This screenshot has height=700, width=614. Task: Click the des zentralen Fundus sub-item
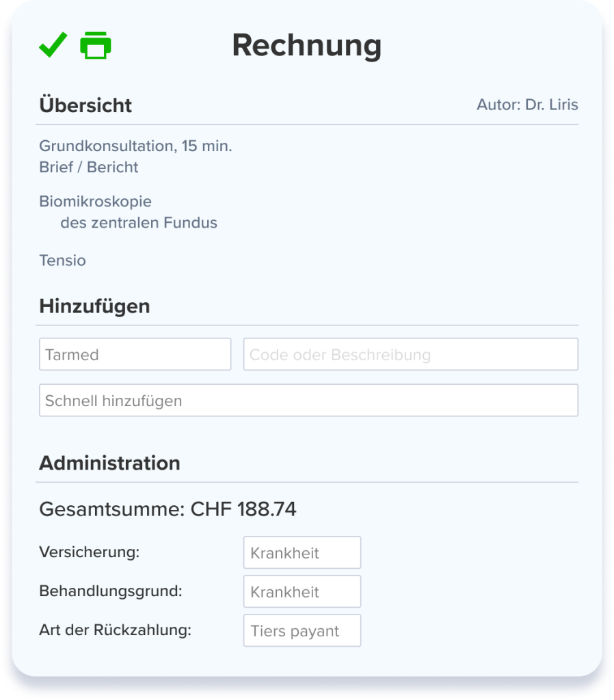click(139, 223)
